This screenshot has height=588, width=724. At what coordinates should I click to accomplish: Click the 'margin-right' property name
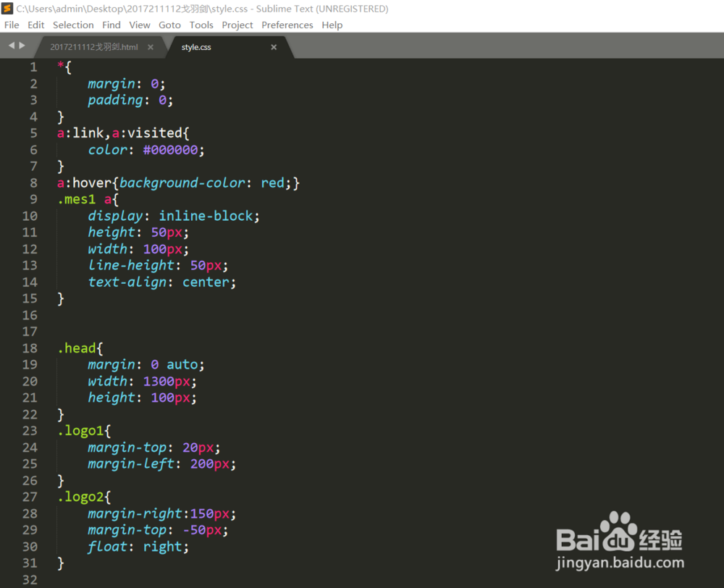coord(135,513)
